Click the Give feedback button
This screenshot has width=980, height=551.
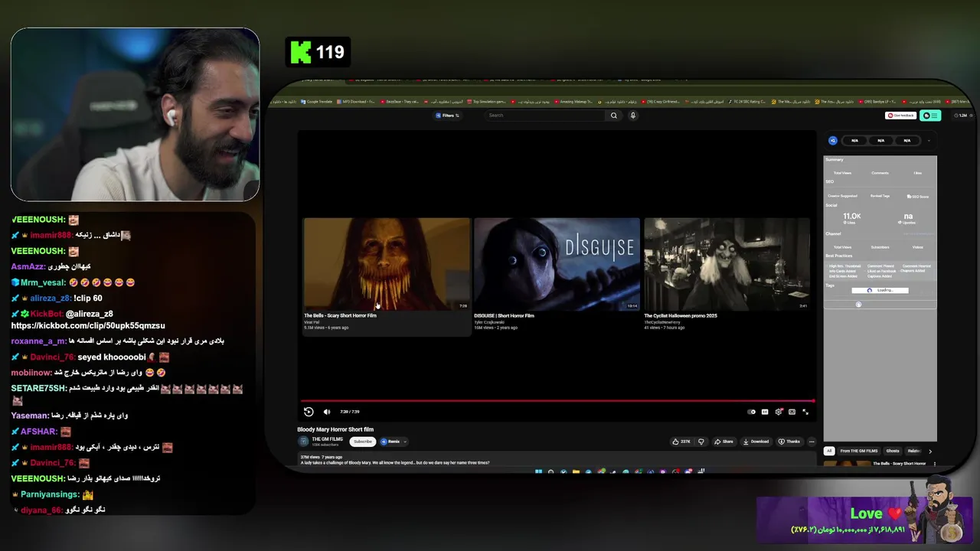pyautogui.click(x=900, y=116)
